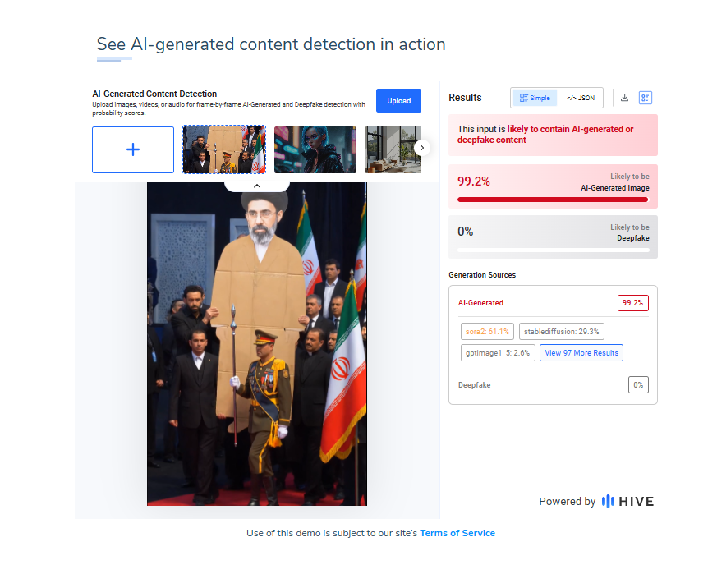Click the stablediffusion 29.3% source tag

pos(562,332)
